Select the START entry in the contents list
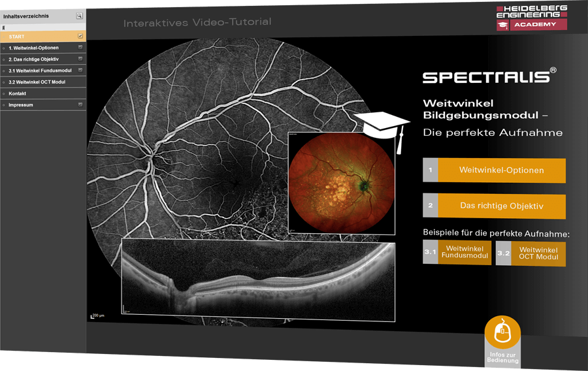This screenshot has height=371, width=588. (17, 37)
